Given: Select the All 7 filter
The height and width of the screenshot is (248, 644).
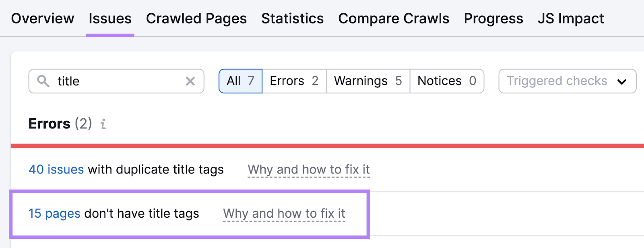Looking at the screenshot, I should point(240,81).
